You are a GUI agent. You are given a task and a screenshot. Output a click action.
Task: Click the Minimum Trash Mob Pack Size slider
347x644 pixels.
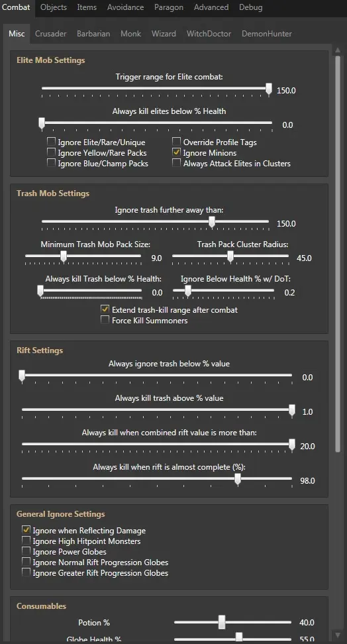(83, 256)
